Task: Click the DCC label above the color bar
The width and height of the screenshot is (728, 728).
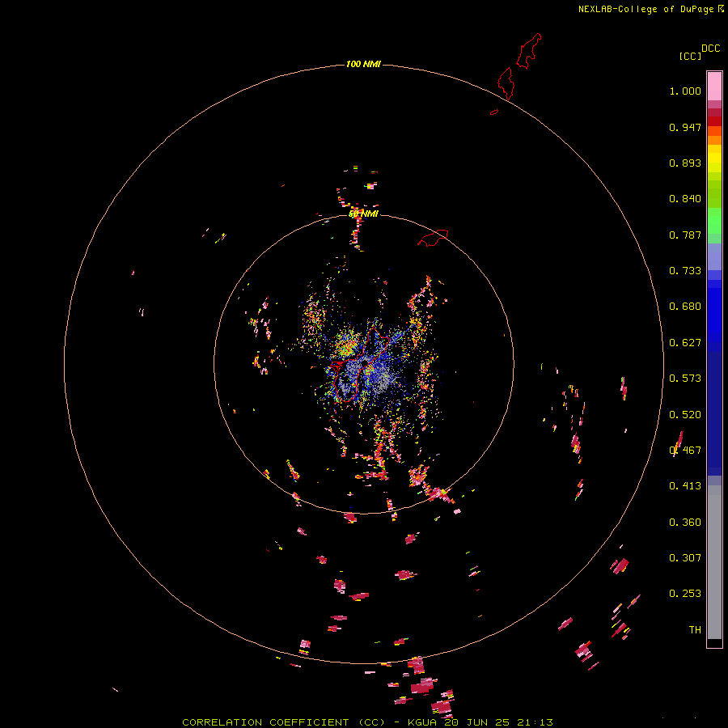Action: [x=710, y=49]
